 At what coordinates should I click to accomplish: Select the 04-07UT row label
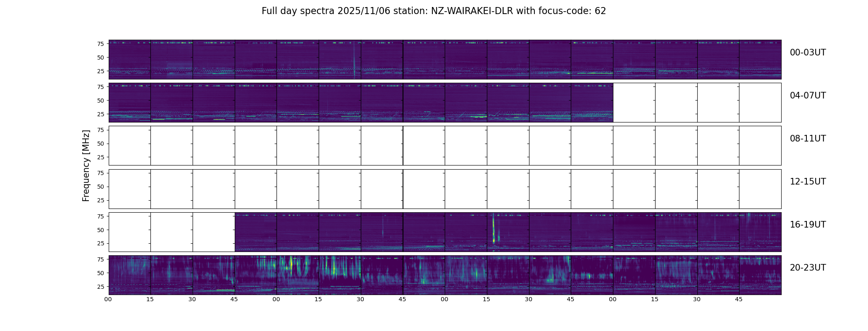pos(808,96)
